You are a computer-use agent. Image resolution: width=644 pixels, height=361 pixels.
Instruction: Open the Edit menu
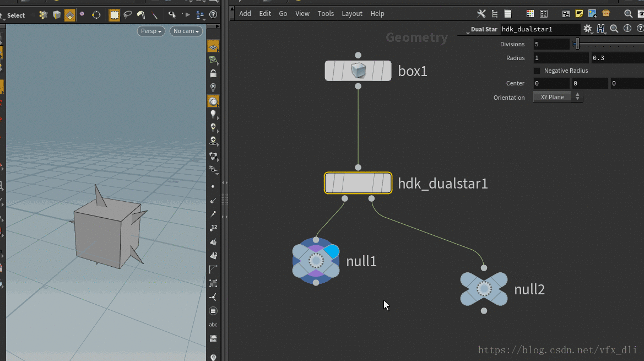[x=265, y=14]
